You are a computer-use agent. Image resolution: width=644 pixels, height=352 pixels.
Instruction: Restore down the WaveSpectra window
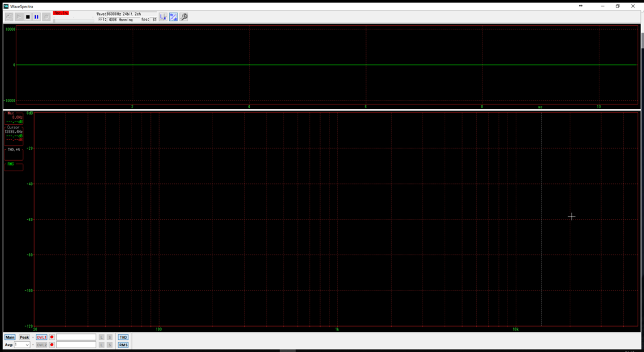pyautogui.click(x=618, y=6)
